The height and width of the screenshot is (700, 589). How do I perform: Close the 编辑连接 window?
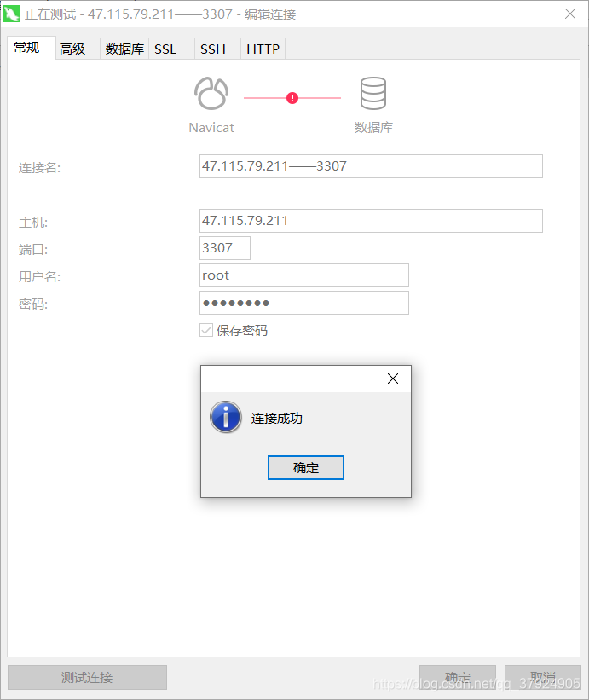point(570,14)
